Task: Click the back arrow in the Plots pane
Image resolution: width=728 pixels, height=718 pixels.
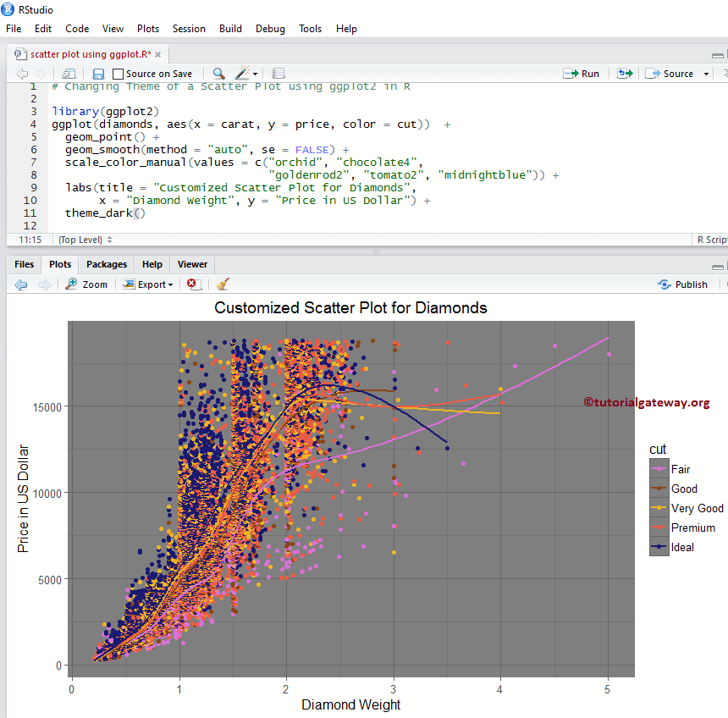Action: [x=20, y=284]
